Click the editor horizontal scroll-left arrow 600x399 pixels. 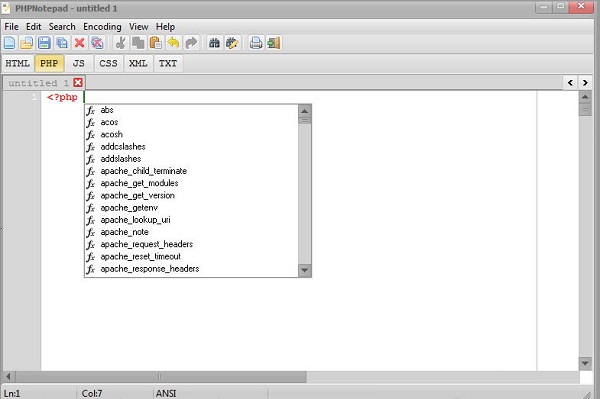pos(9,376)
